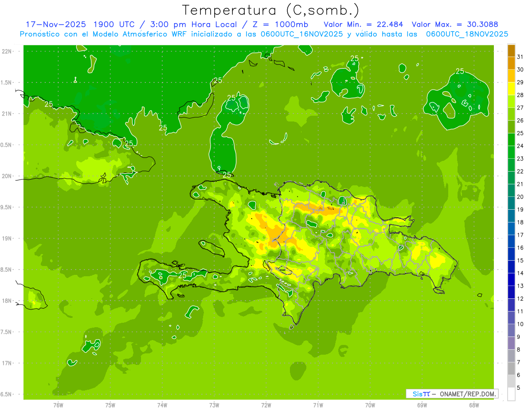Click the "71W" longitude label

(x=318, y=405)
